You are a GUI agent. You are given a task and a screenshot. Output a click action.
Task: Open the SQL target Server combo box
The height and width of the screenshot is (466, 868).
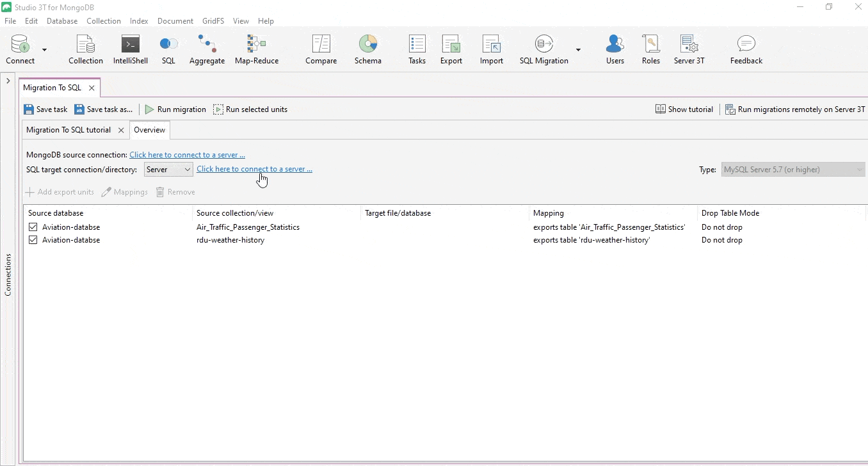168,170
